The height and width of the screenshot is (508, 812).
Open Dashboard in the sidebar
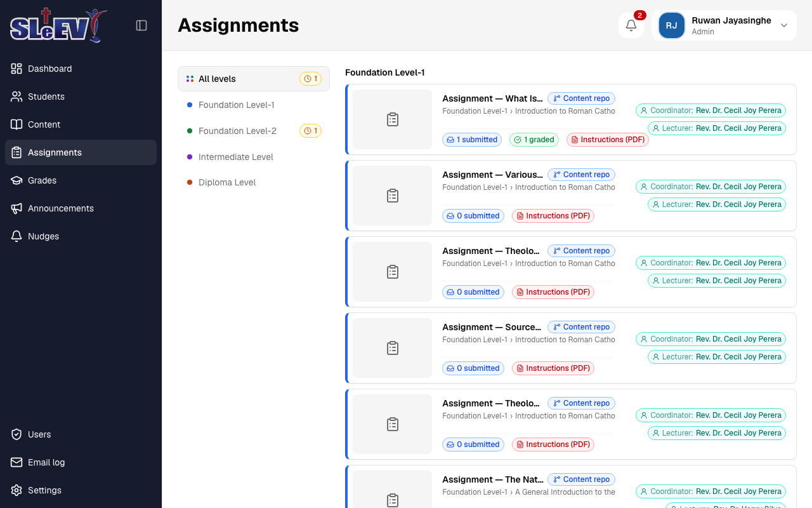(81, 69)
